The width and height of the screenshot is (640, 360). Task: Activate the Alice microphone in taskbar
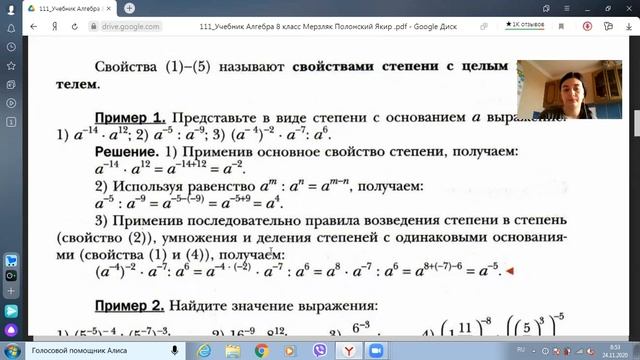click(175, 351)
